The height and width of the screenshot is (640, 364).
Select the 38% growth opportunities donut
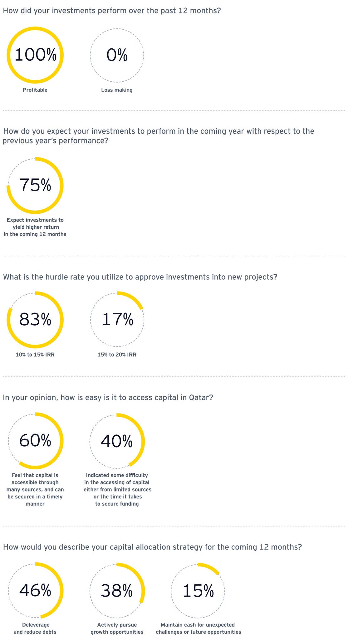(117, 591)
